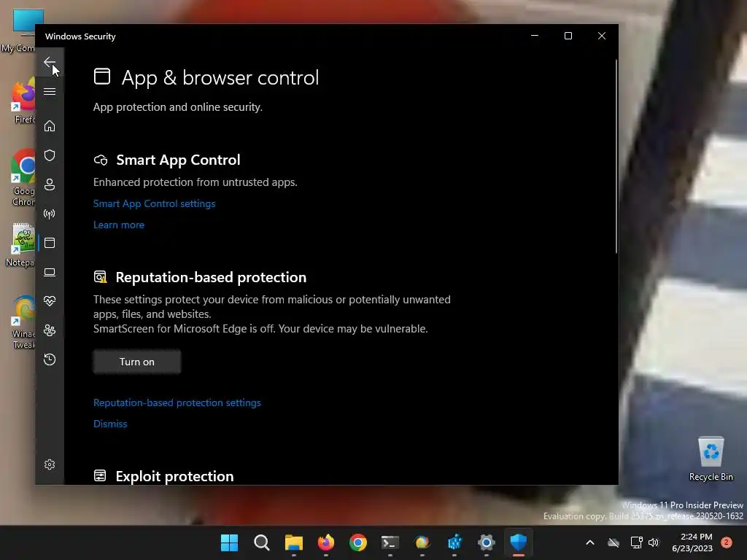The image size is (747, 560).
Task: Open volume control in system tray
Action: pyautogui.click(x=654, y=542)
